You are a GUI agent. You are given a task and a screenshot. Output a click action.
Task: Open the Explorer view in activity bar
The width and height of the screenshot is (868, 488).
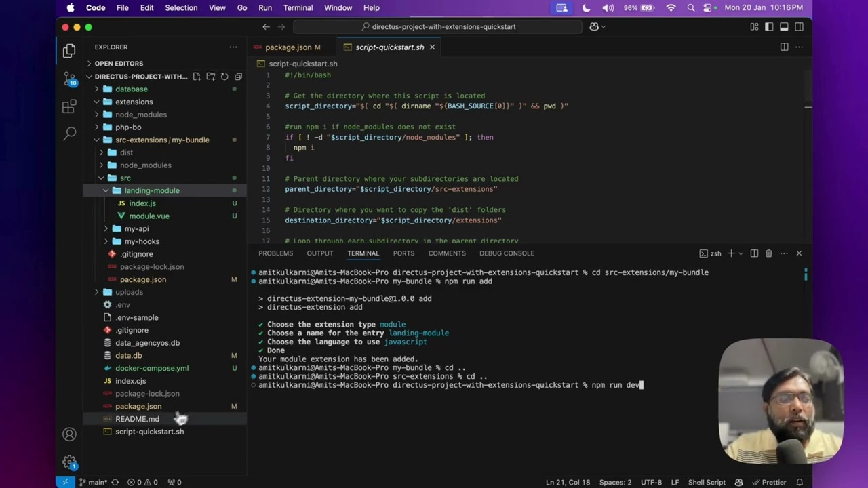[x=69, y=51]
